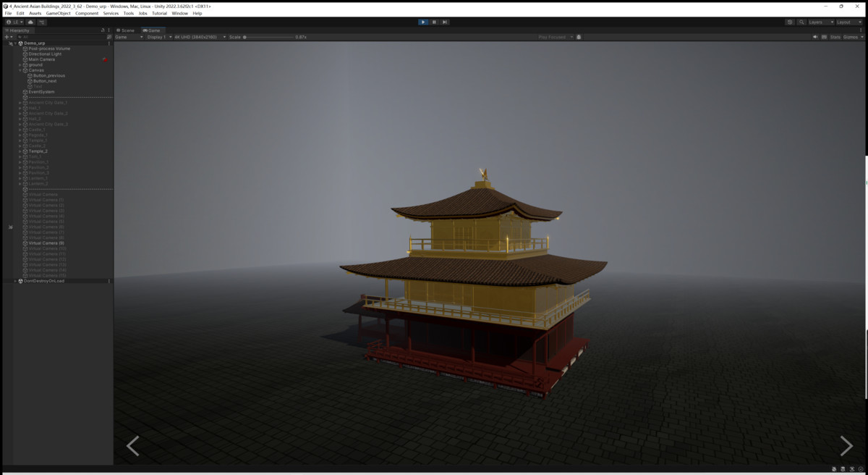The height and width of the screenshot is (475, 868).
Task: Open the Unity cloud services icon
Action: pos(791,22)
